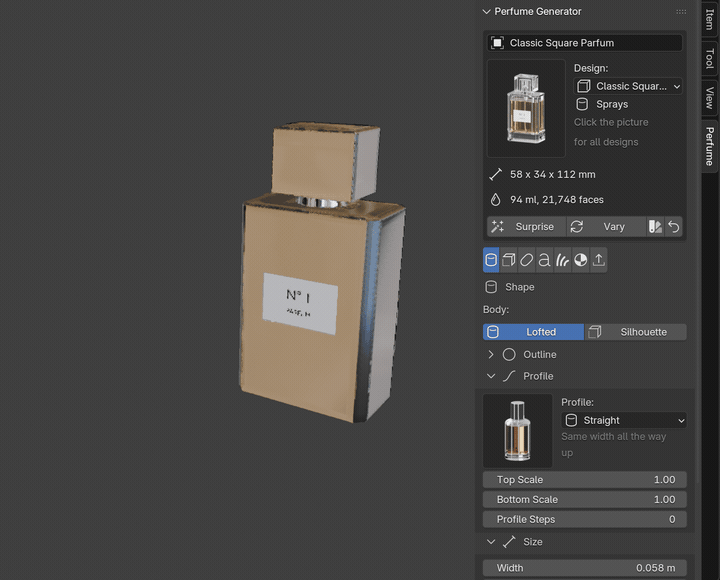Click the 'Body:' label text

(496, 310)
